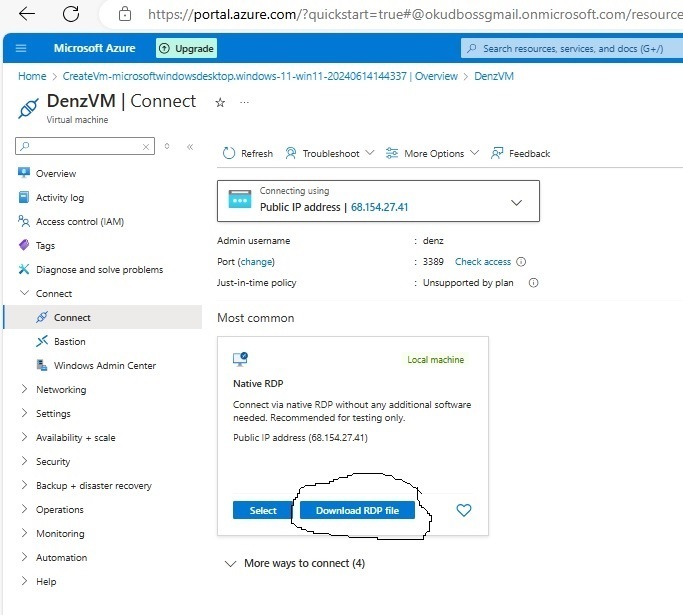Open Feedback from the toolbar
The height and width of the screenshot is (615, 683).
tap(520, 153)
